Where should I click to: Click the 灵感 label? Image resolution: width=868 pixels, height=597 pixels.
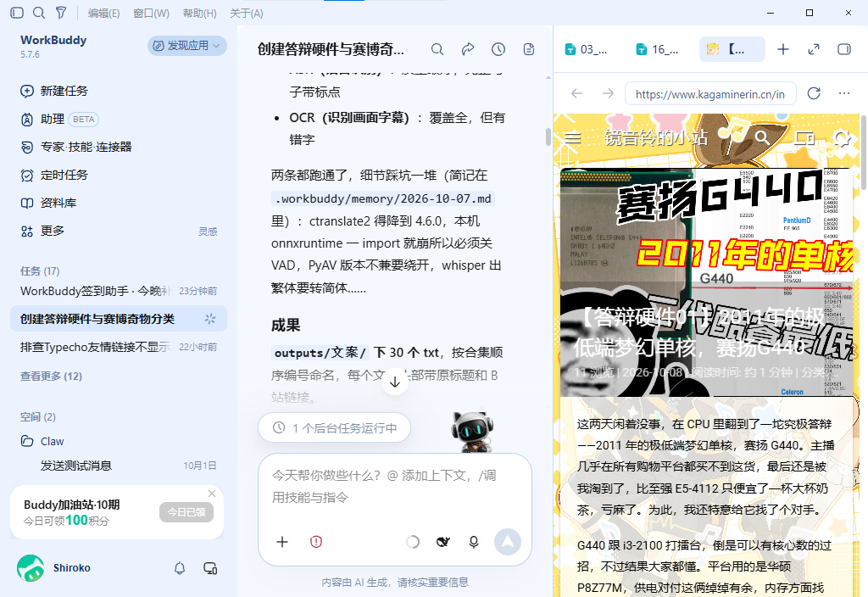point(208,232)
